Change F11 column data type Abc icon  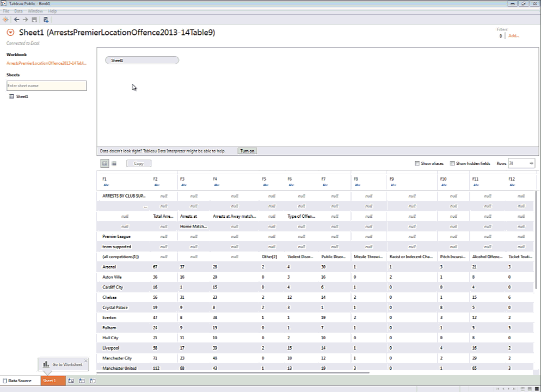476,185
